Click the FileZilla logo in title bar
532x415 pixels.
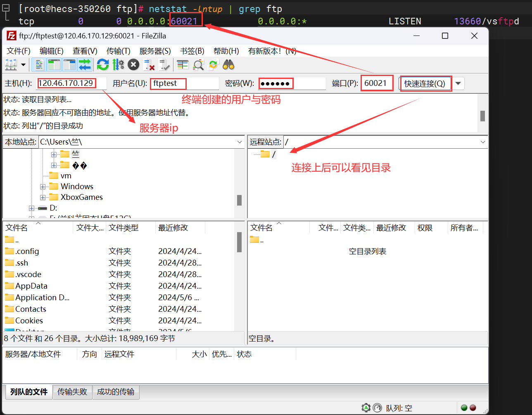tap(12, 36)
